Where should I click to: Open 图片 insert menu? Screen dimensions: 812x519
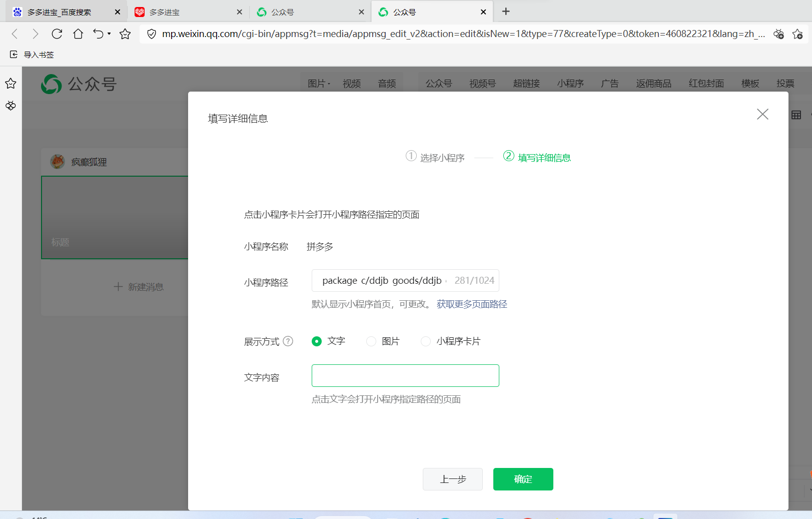[x=319, y=84]
